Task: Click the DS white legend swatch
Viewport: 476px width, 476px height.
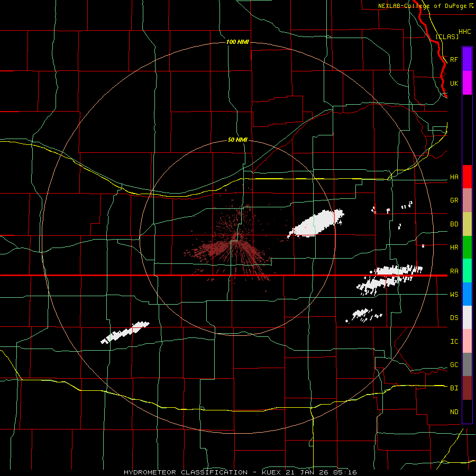Action: pyautogui.click(x=467, y=317)
